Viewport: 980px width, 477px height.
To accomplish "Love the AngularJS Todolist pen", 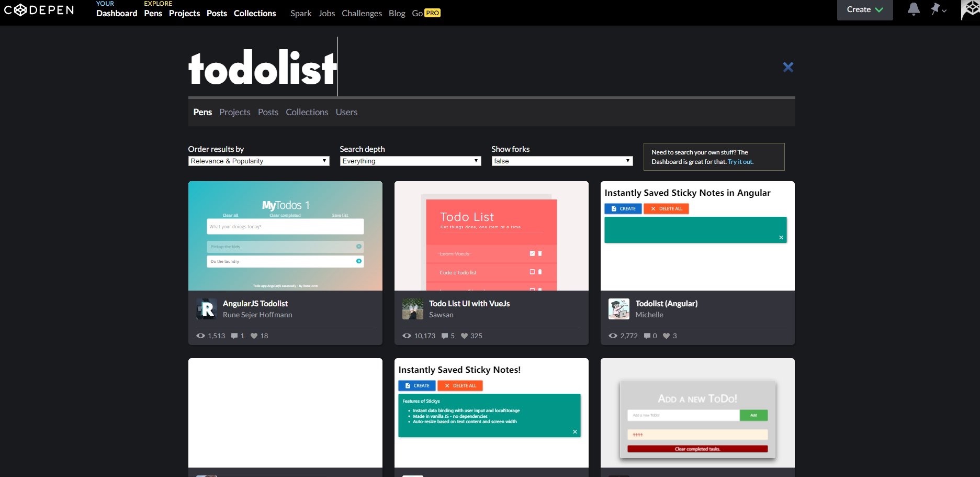I will [254, 336].
